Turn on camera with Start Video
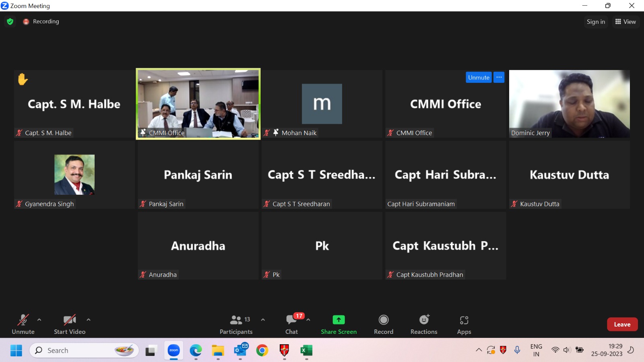The height and width of the screenshot is (362, 644). click(x=70, y=324)
